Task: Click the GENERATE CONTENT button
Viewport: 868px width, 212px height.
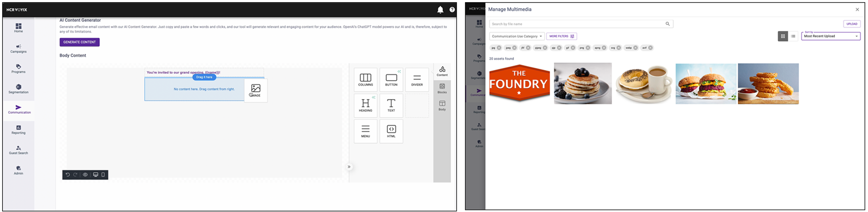Action: pyautogui.click(x=80, y=42)
